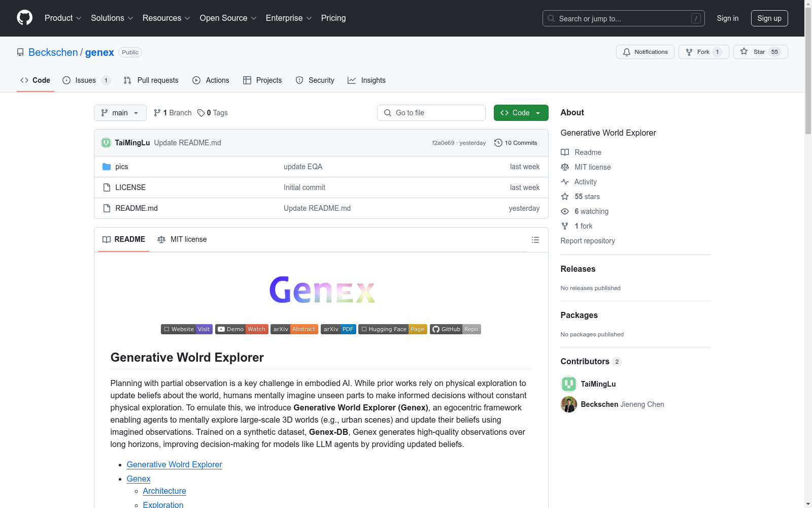Open TaiMingLu contributor profile
The width and height of the screenshot is (812, 508).
[598, 384]
